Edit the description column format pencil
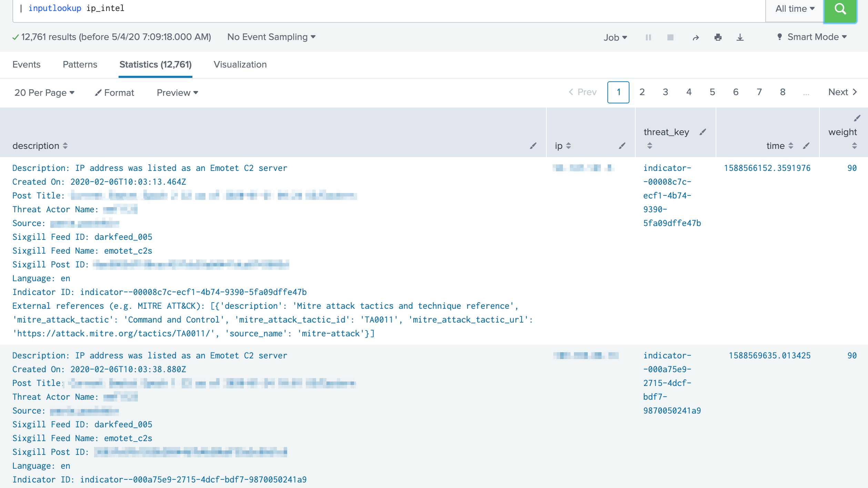Viewport: 868px width, 488px height. coord(533,146)
